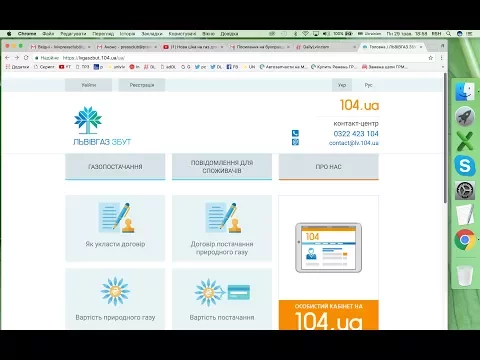Open the Chrome three-dot menu

coord(441,58)
